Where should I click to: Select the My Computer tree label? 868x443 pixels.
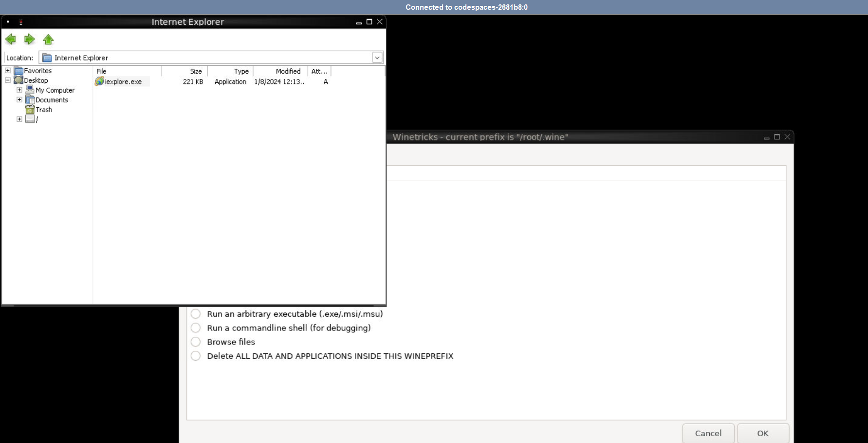55,90
